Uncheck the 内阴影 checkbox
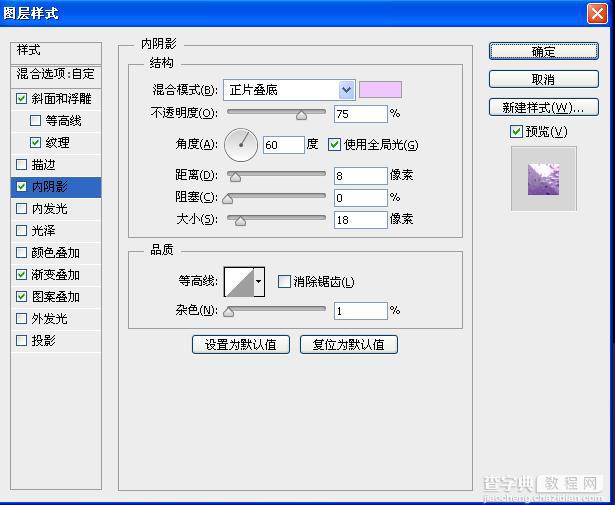This screenshot has height=505, width=615. [x=22, y=186]
